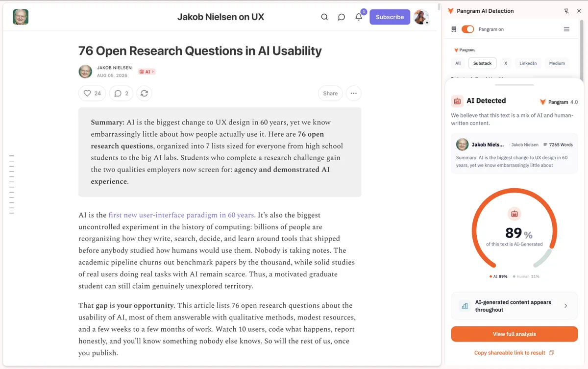Screen dimensions: 588x369
Task: Restack the article
Action: (x=144, y=93)
